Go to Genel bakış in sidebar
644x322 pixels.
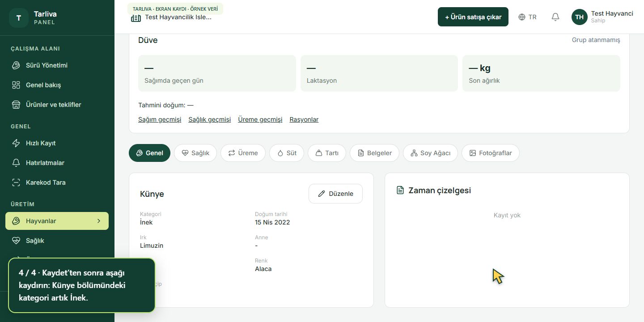click(57, 85)
